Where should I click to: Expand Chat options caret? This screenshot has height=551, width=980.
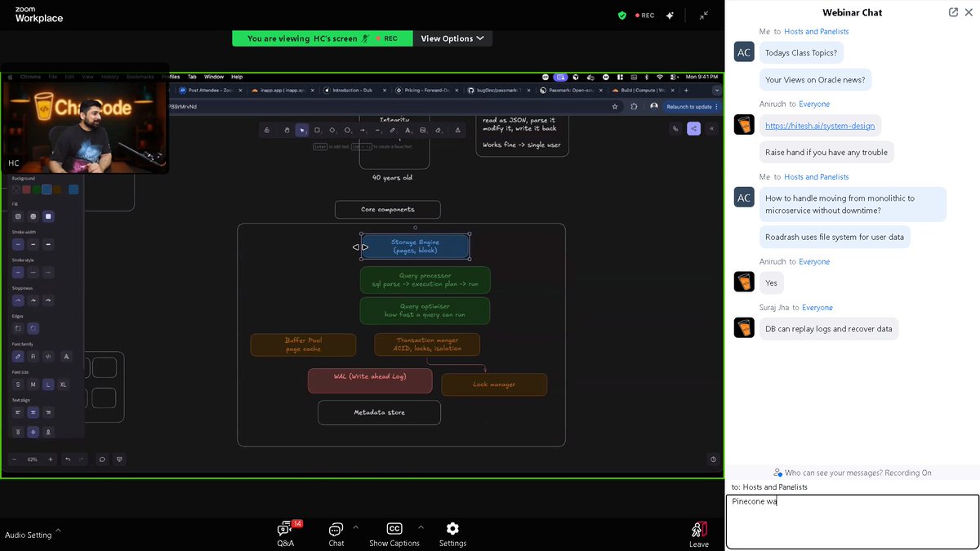[x=356, y=527]
